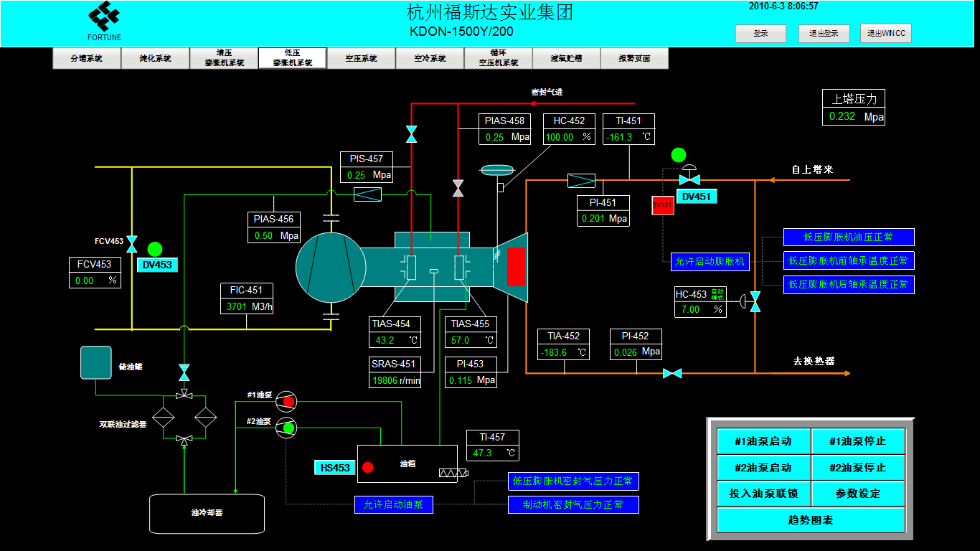Click the HC-452 value field showing 100.00

coord(560,137)
